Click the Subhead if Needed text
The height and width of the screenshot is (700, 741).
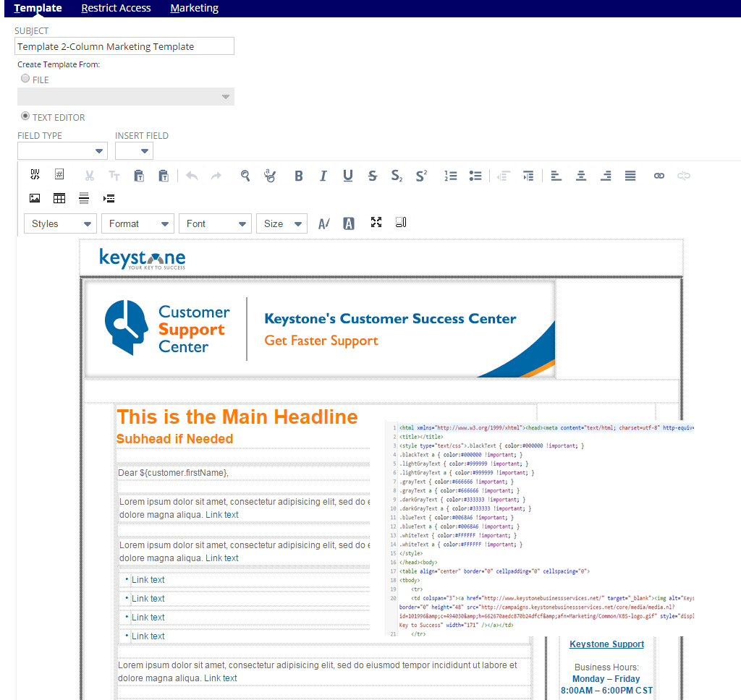point(175,439)
